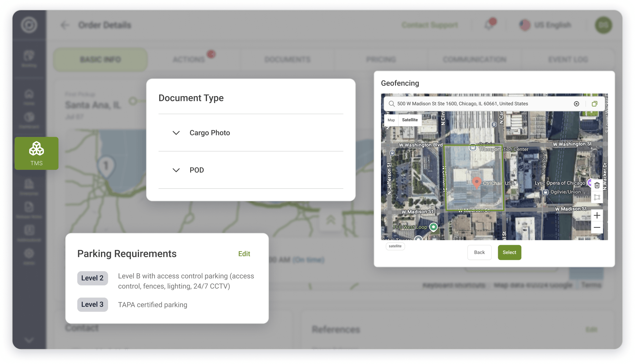Collapse map with double chevron up button

(x=330, y=220)
